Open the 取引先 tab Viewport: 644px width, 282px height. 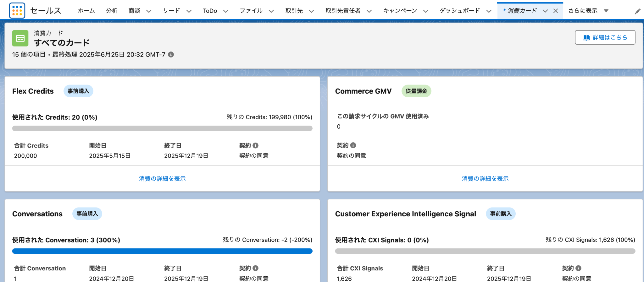point(294,11)
